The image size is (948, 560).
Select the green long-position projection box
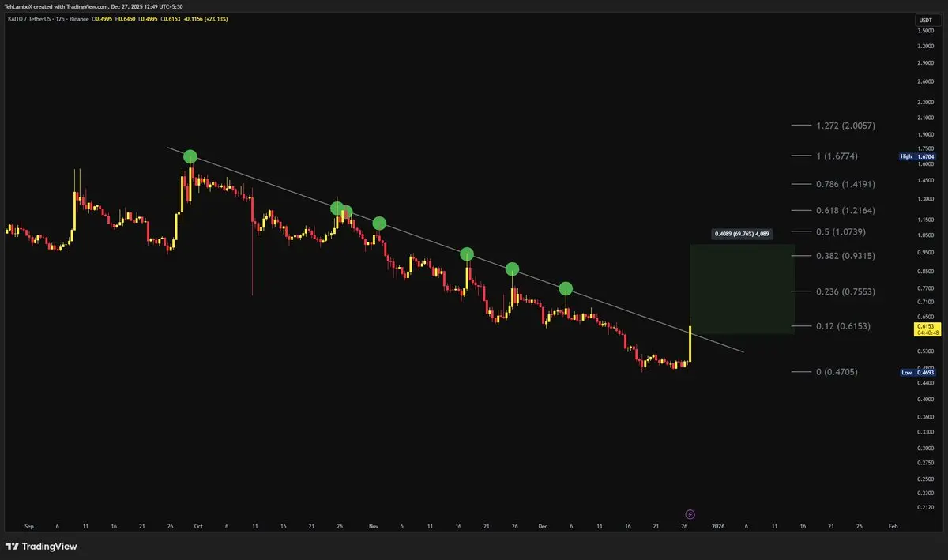pos(742,288)
